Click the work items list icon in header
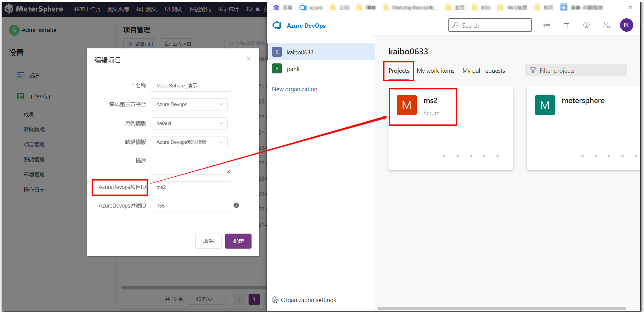Image resolution: width=644 pixels, height=314 pixels. pyautogui.click(x=547, y=25)
